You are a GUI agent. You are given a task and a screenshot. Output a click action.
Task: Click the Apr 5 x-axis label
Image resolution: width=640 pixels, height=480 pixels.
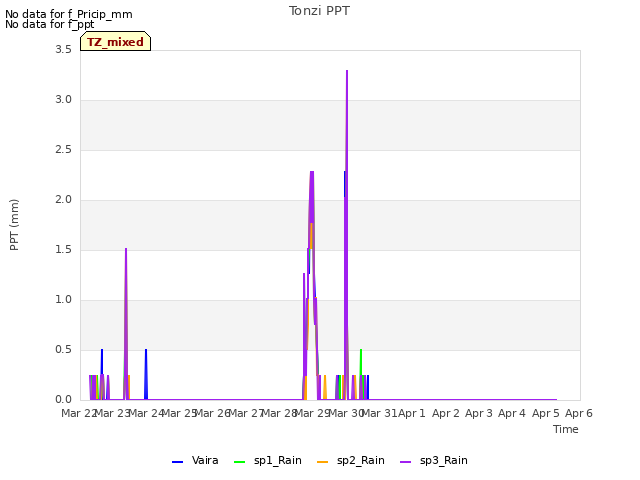[x=546, y=413]
